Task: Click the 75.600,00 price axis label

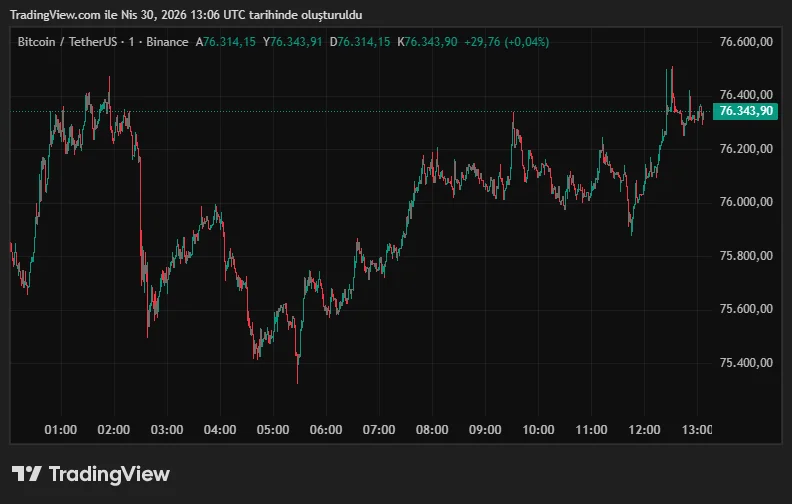Action: click(746, 309)
